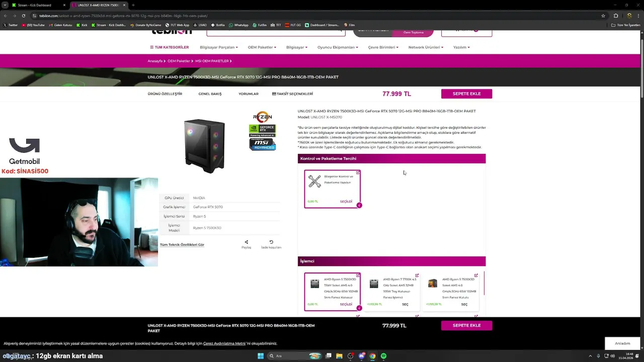Go to OEM Paketler breadcrumb link

click(x=179, y=61)
